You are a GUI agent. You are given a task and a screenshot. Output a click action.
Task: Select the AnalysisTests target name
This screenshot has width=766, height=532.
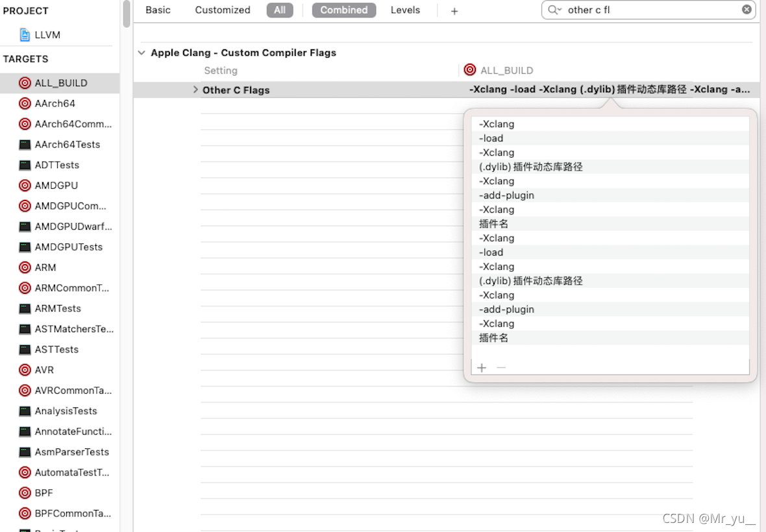pyautogui.click(x=66, y=411)
